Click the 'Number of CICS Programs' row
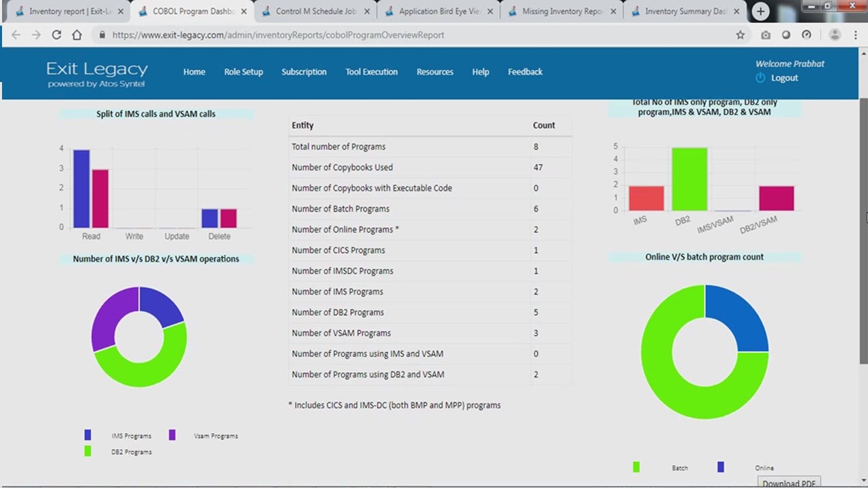Viewport: 868px width, 488px height. pos(430,250)
